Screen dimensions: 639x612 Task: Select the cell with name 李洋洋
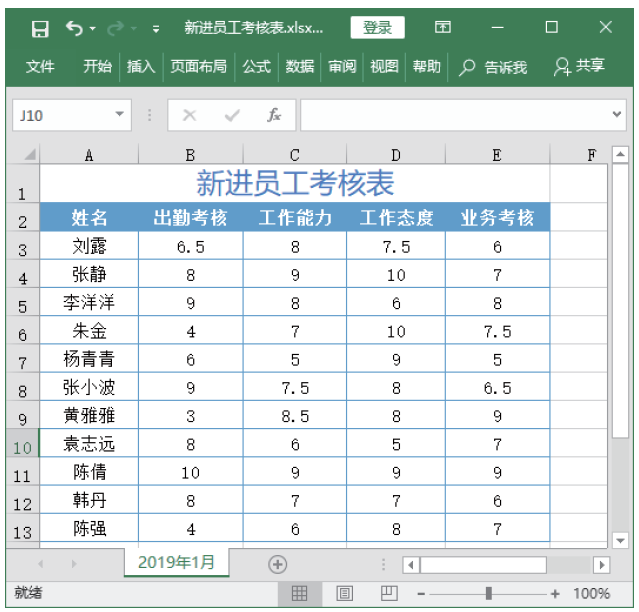point(89,302)
